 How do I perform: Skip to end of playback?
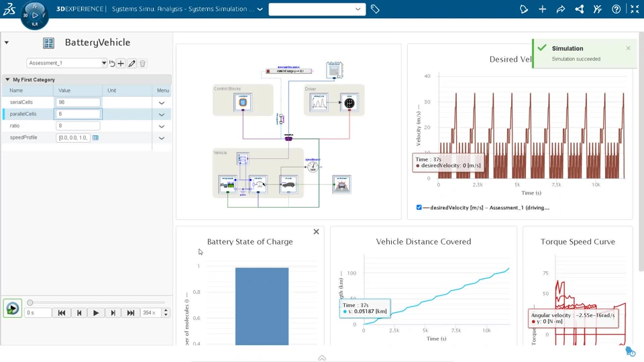[x=131, y=313]
